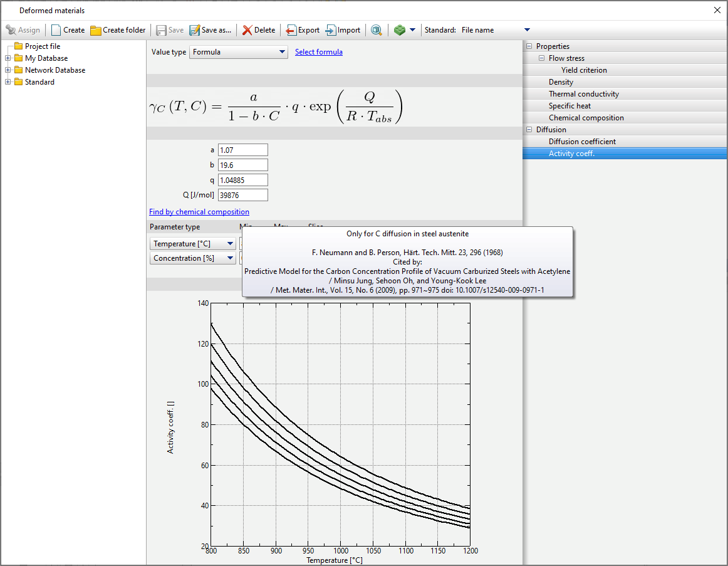Viewport: 728px width, 566px height.
Task: Click the Save as icon
Action: (x=194, y=30)
